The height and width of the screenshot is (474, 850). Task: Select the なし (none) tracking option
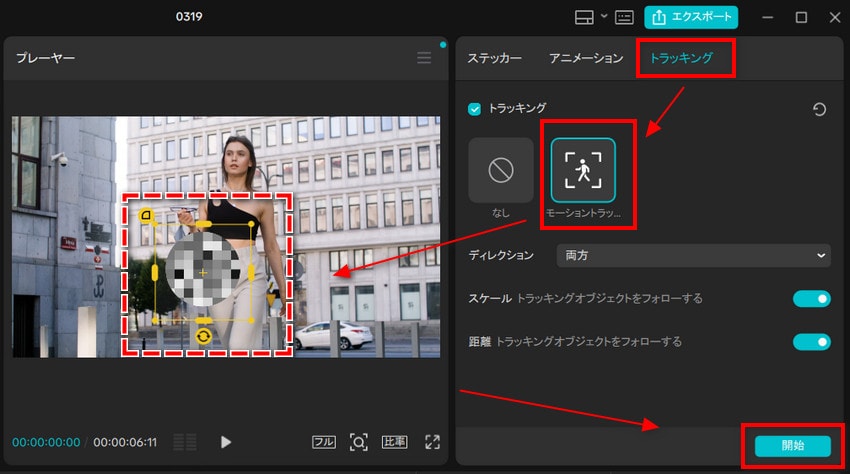pos(501,171)
